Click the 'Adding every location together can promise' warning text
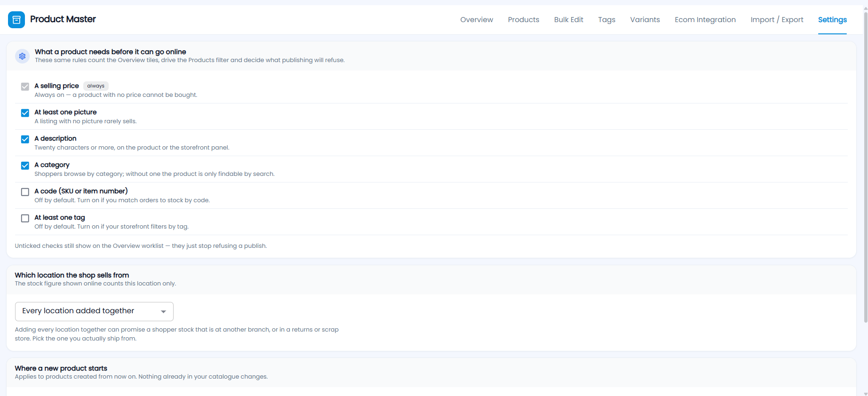The image size is (868, 396). [x=177, y=334]
